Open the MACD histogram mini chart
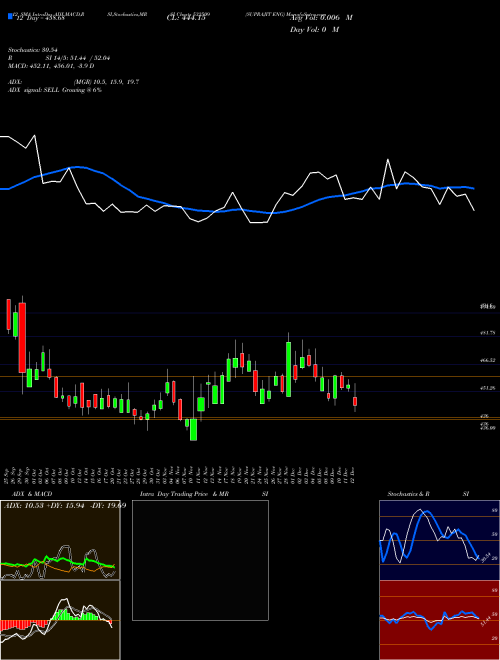This screenshot has height=660, width=500. coord(60,620)
